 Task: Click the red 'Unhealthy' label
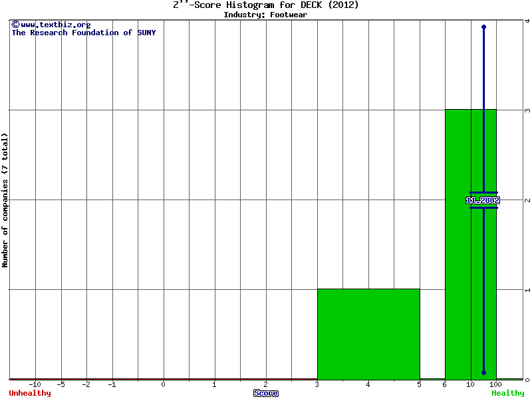point(30,393)
